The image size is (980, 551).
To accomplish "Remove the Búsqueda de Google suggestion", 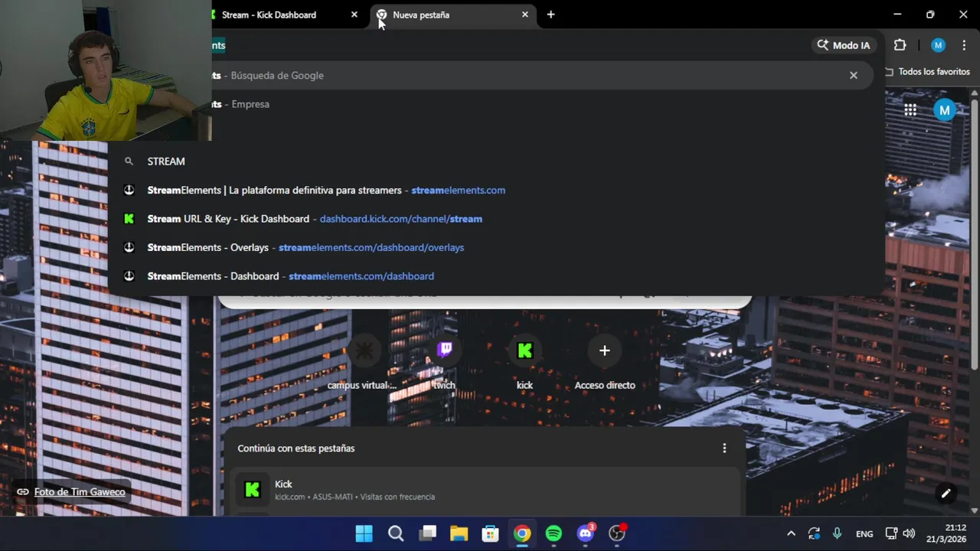I will (854, 75).
